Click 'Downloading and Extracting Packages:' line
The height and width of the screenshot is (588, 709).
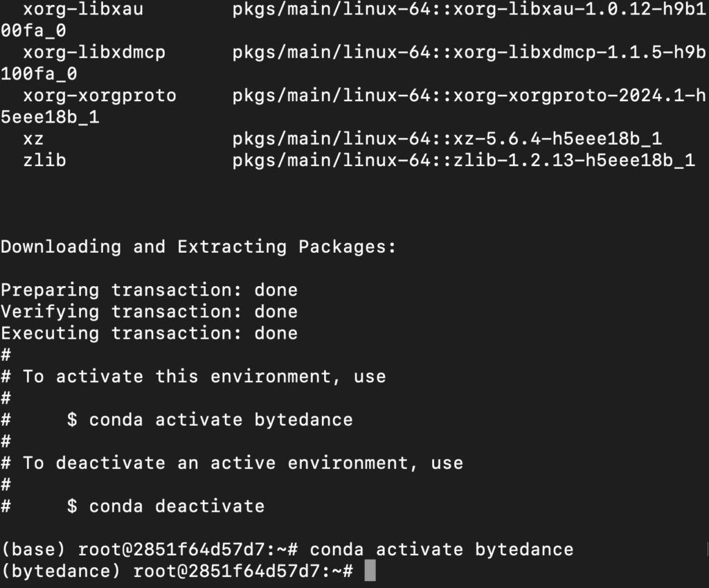tap(198, 247)
